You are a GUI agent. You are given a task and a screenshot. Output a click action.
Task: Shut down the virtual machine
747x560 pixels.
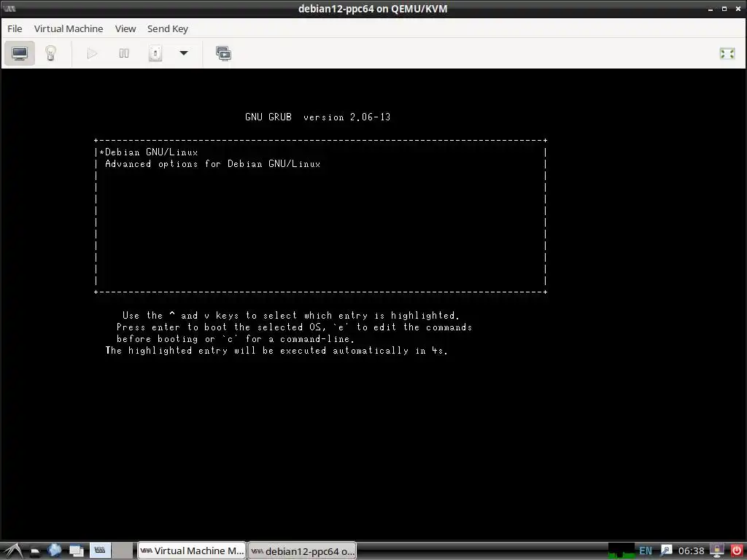pyautogui.click(x=155, y=53)
